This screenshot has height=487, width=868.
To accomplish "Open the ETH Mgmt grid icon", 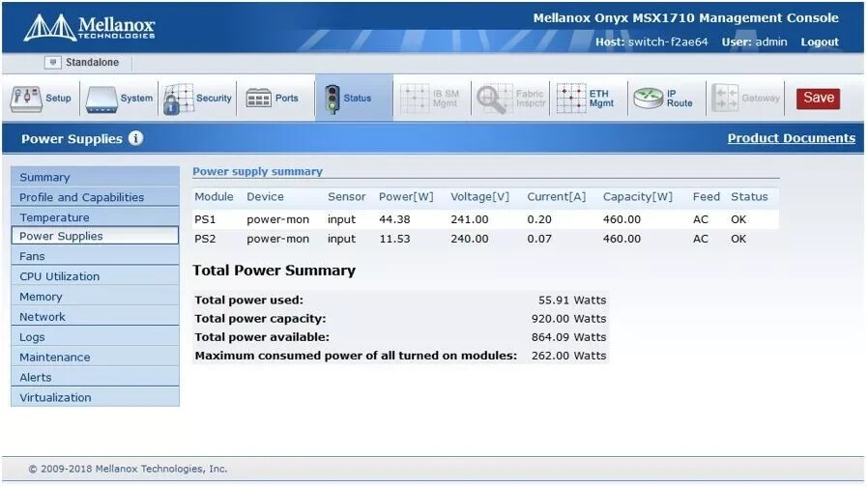I will pyautogui.click(x=570, y=99).
